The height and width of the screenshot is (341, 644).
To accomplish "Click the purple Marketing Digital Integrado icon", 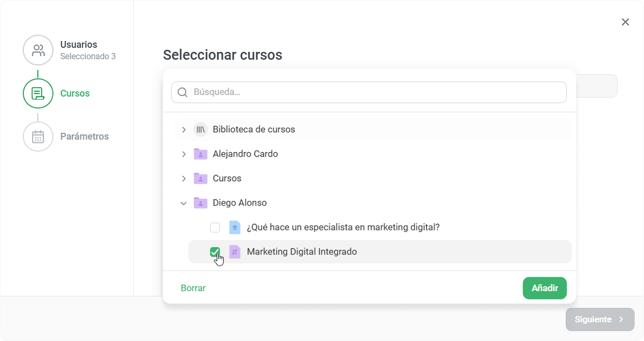I will [235, 252].
